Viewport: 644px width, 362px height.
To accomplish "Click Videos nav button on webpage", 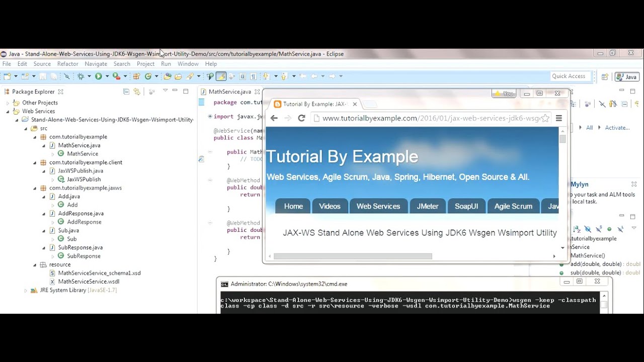I will pos(330,206).
